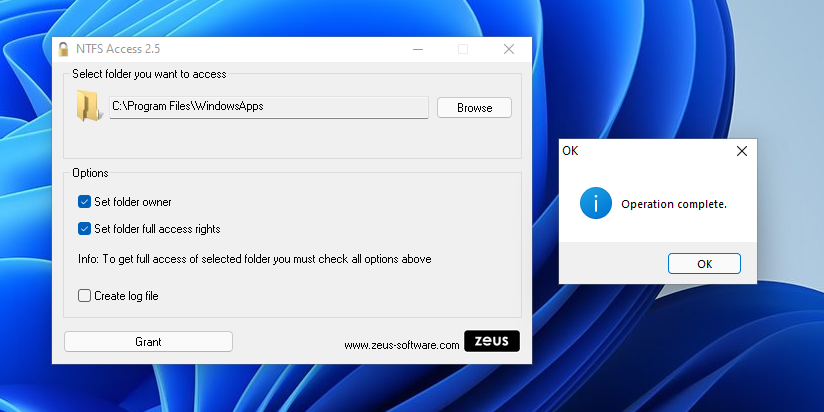Screen dimensions: 824x412
Task: Check the Create log file option
Action: (85, 296)
